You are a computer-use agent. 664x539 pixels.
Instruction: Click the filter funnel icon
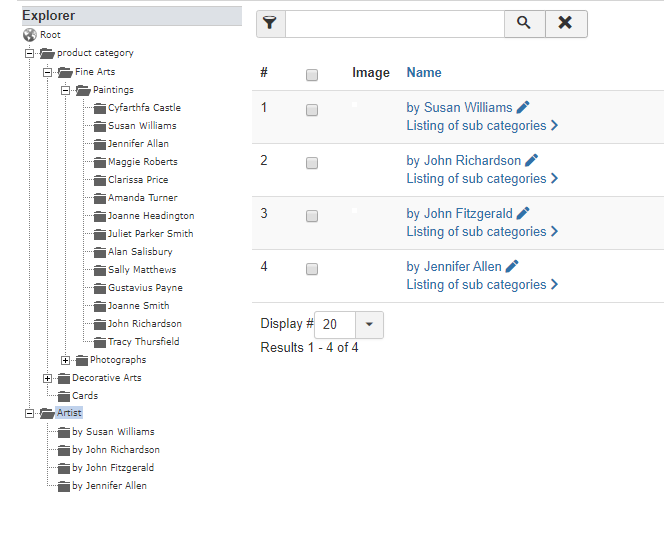coord(270,23)
